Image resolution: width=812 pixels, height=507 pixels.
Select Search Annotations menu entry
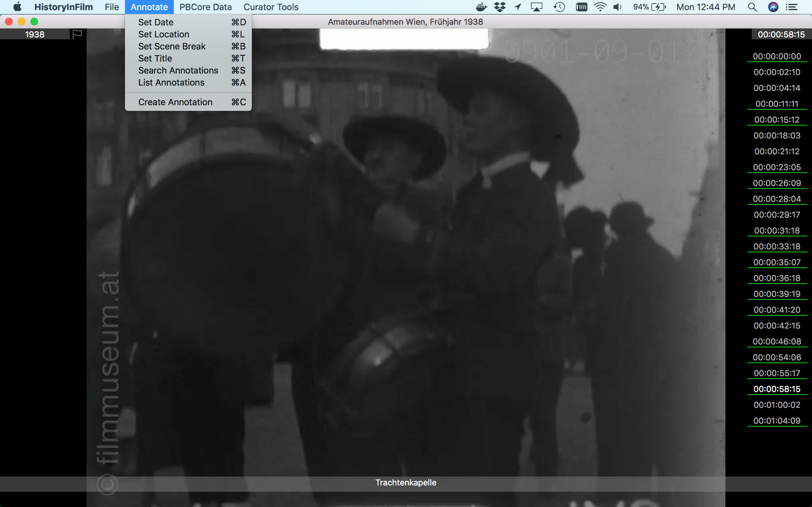(x=178, y=70)
